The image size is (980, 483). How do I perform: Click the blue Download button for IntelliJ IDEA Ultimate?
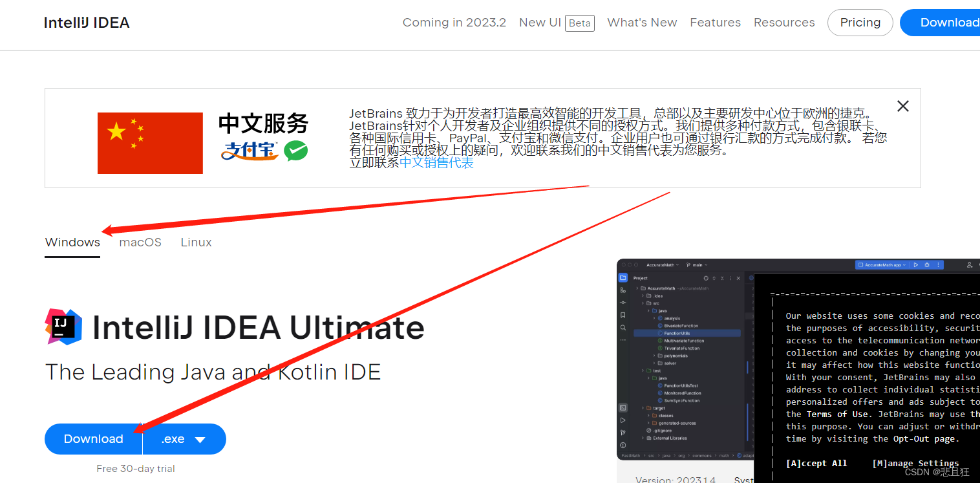[x=93, y=439]
